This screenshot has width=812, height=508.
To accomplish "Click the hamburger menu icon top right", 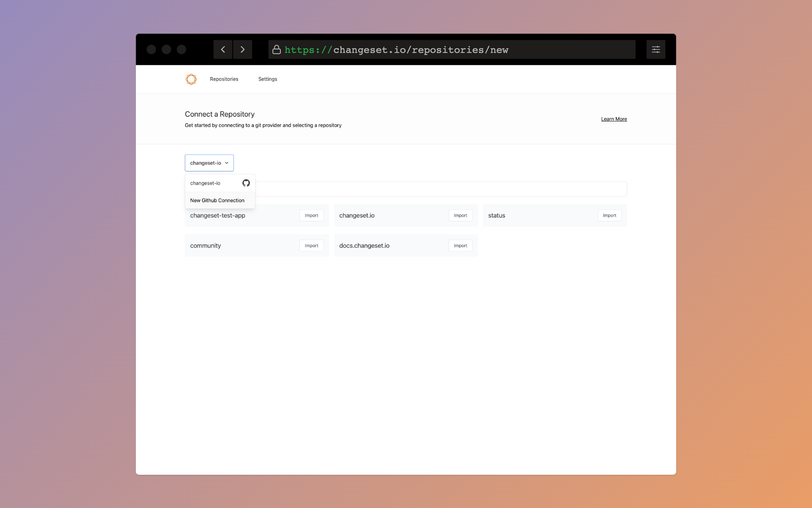I will pyautogui.click(x=656, y=49).
